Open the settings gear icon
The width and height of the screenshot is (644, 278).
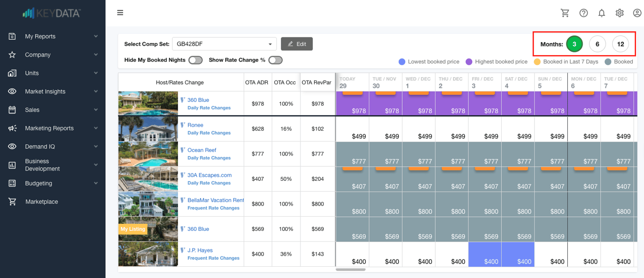click(619, 13)
